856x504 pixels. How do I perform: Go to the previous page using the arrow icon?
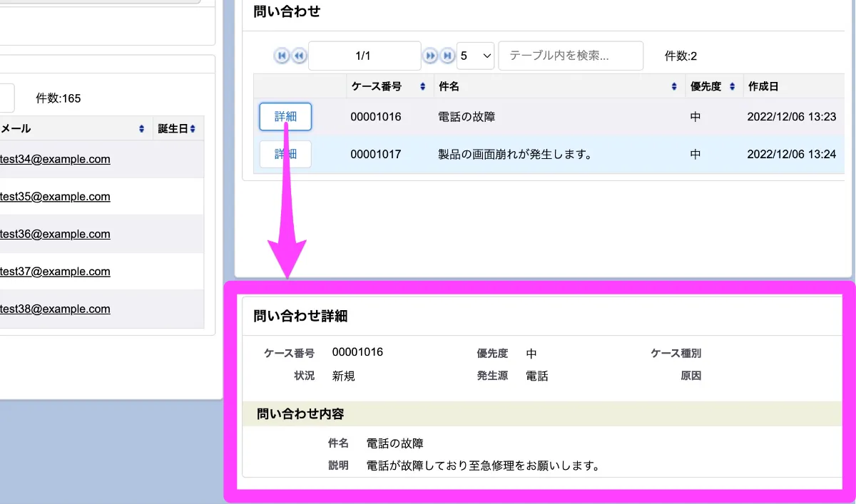(299, 55)
